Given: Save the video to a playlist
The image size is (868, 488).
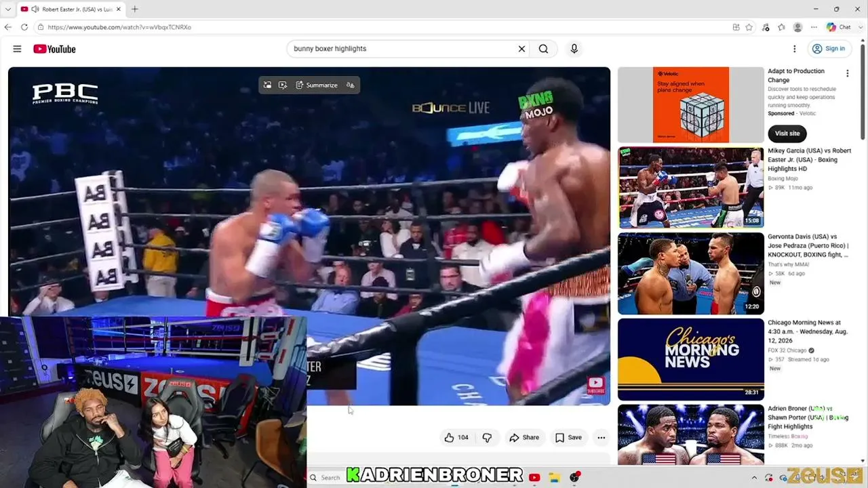Looking at the screenshot, I should tap(568, 438).
